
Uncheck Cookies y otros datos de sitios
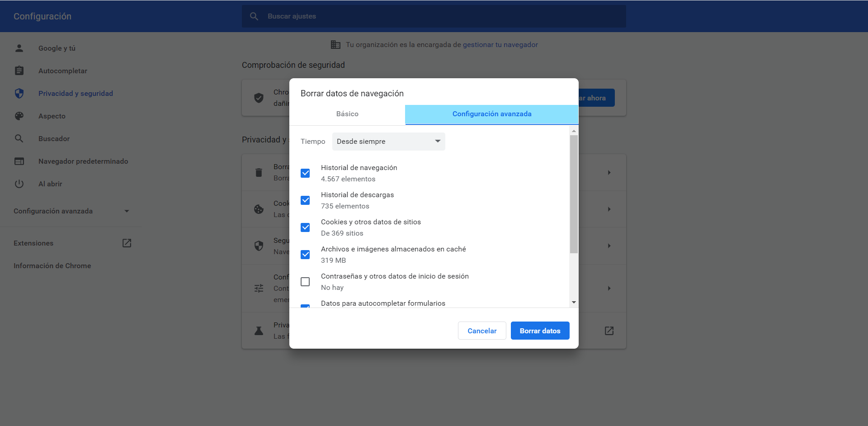click(x=305, y=227)
